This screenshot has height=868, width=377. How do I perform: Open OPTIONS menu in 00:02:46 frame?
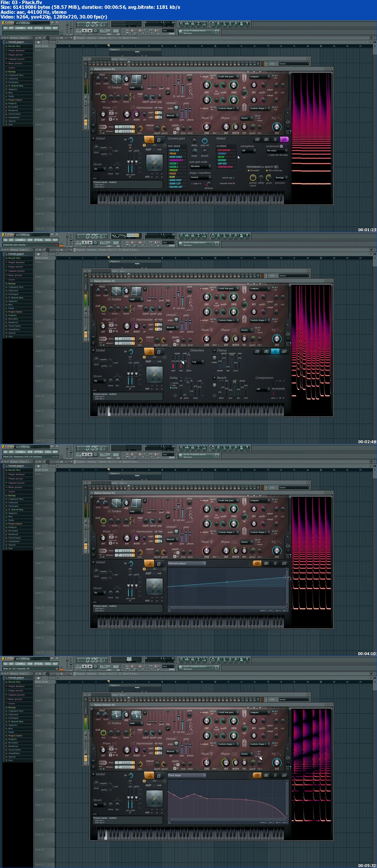click(39, 240)
